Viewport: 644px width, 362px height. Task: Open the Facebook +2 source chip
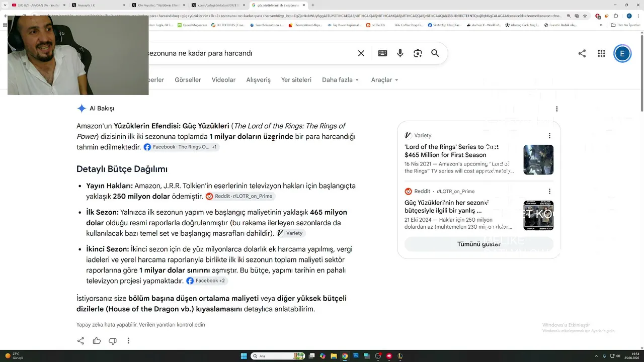[206, 281]
